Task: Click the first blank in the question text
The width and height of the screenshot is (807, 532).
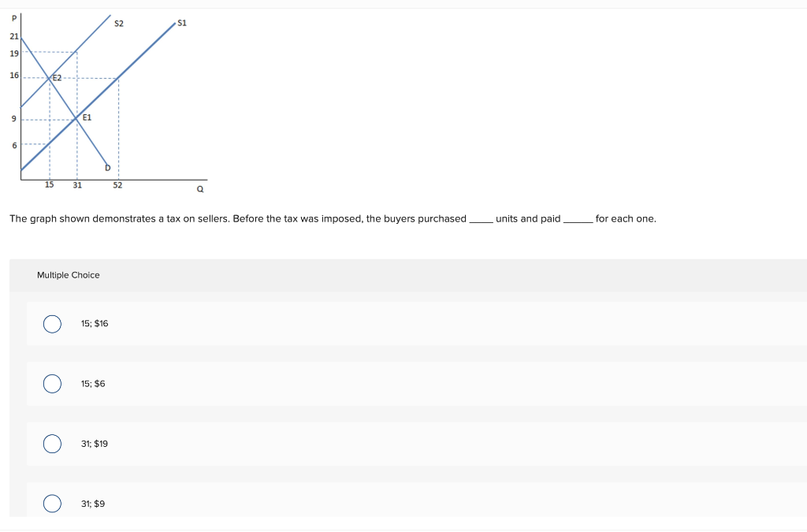Action: pyautogui.click(x=482, y=218)
